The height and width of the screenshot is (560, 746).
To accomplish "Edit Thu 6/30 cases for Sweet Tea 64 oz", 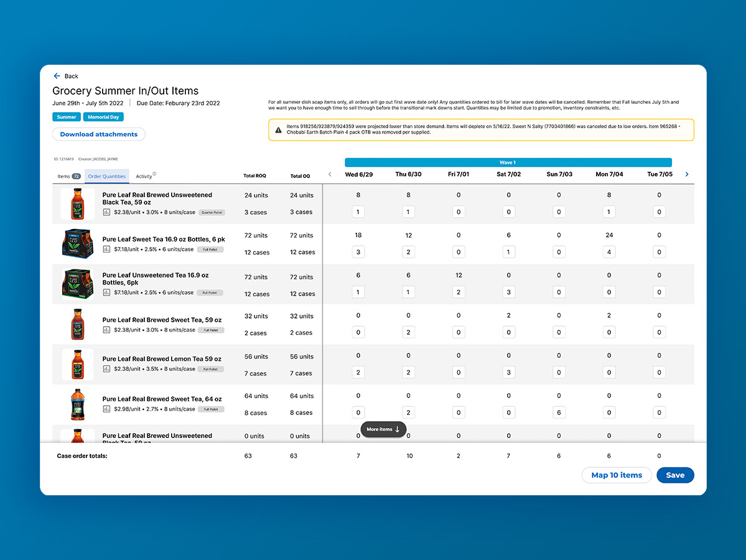I will (408, 413).
